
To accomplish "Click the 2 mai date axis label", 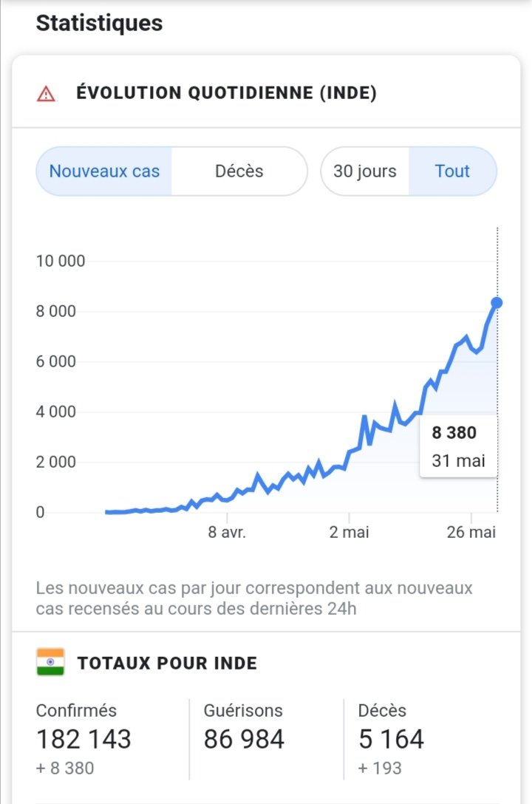I will point(349,533).
